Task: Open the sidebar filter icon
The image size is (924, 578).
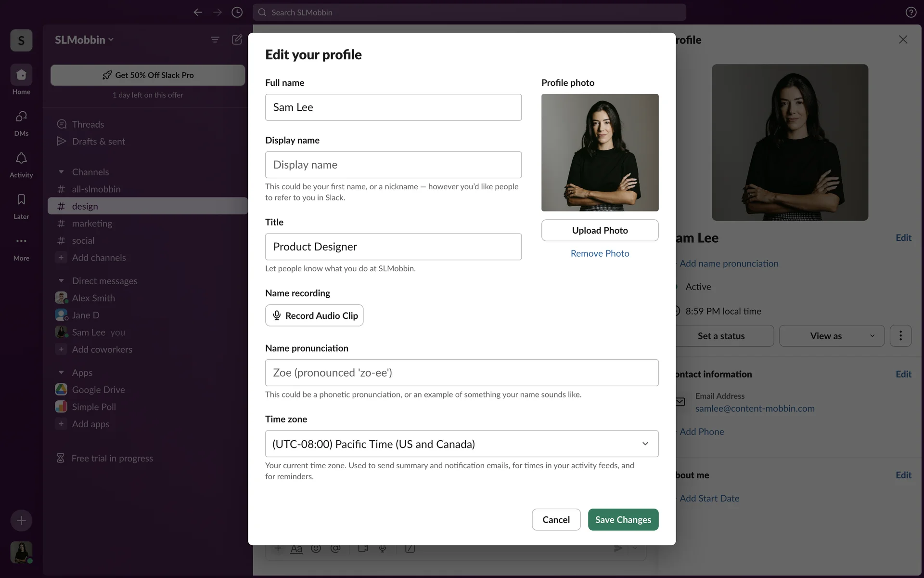Action: click(x=215, y=39)
